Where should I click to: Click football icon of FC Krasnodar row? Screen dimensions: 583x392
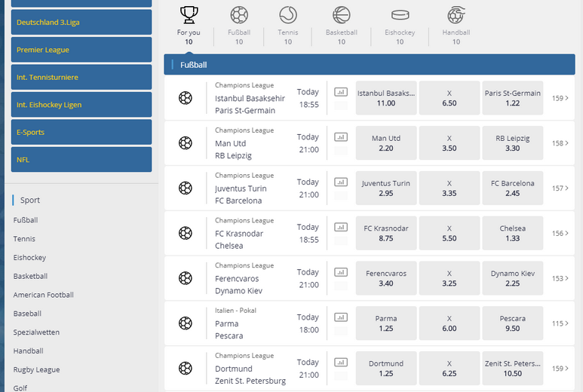pyautogui.click(x=186, y=234)
